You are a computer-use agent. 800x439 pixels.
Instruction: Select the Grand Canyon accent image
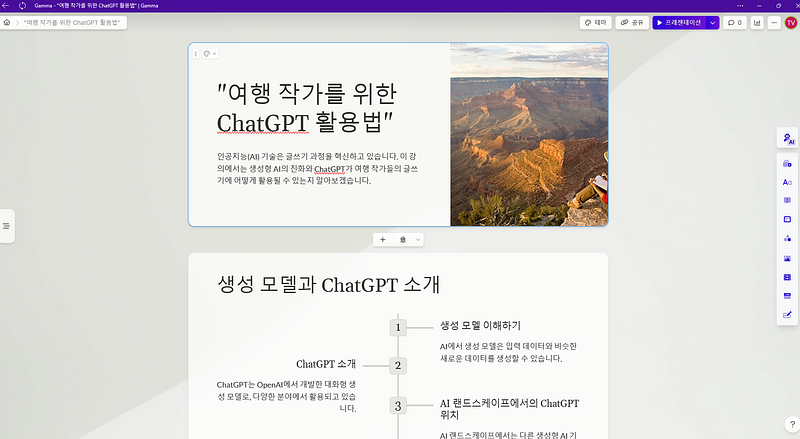529,134
